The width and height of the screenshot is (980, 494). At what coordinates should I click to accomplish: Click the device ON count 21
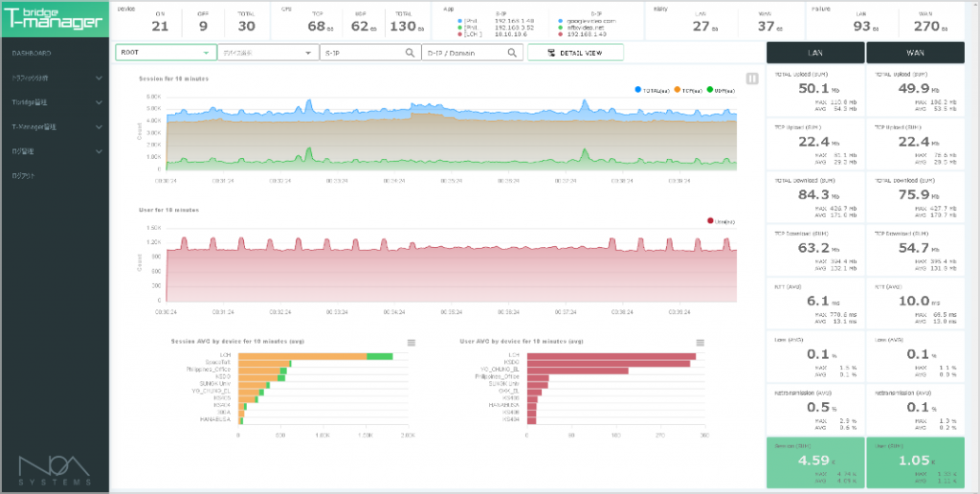tap(160, 26)
